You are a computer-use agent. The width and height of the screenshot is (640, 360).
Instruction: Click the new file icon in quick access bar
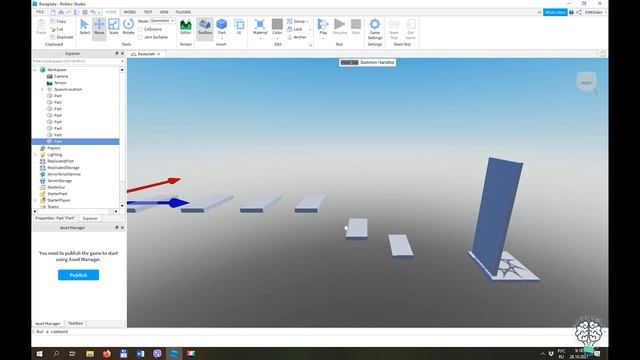(x=53, y=12)
